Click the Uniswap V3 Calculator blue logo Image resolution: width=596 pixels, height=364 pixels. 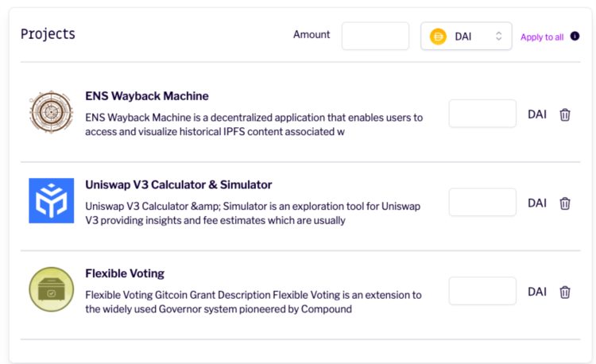51,200
